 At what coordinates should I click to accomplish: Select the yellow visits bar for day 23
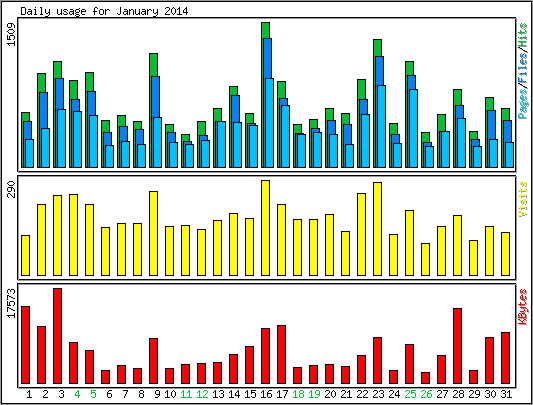(378, 229)
